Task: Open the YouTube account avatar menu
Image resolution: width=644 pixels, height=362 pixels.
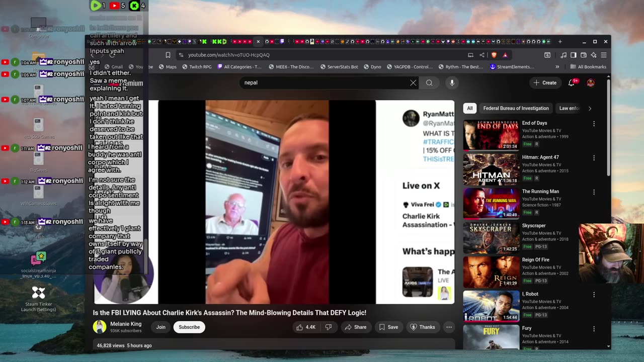Action: click(591, 83)
